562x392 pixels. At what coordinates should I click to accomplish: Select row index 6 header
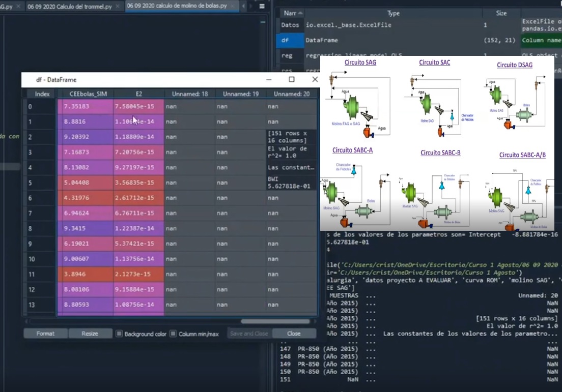41,198
